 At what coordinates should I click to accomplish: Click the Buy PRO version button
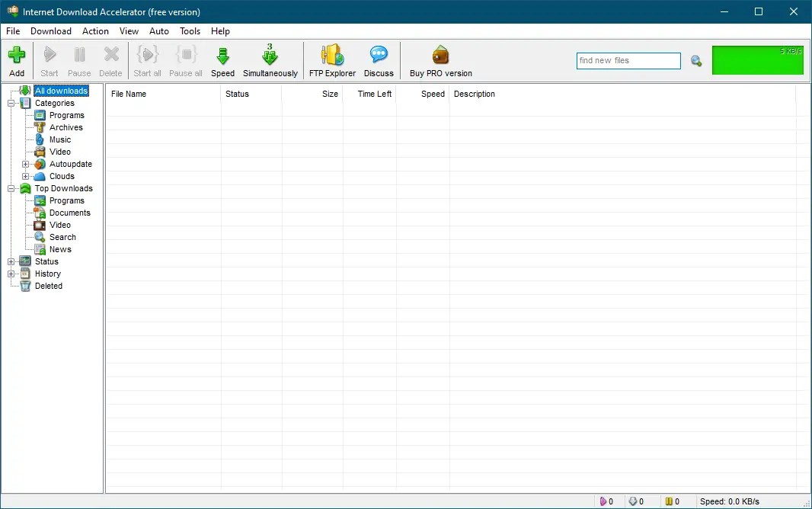tap(440, 60)
